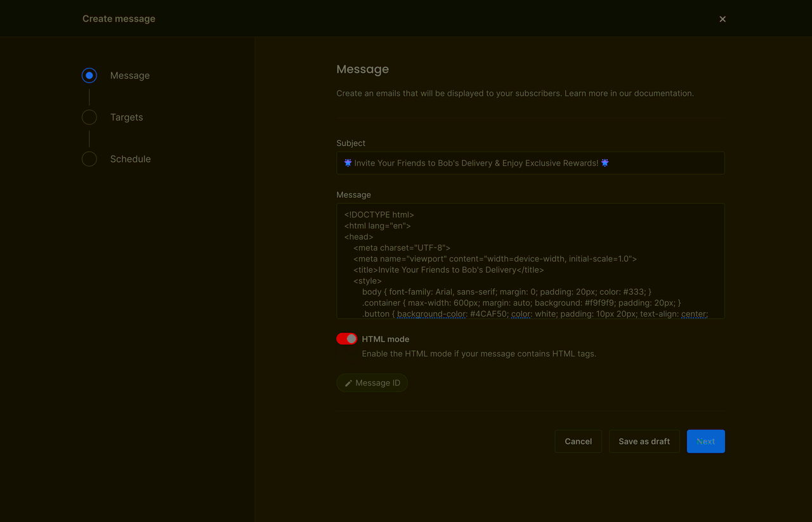Click the Create message header title
The image size is (812, 522).
coord(119,18)
